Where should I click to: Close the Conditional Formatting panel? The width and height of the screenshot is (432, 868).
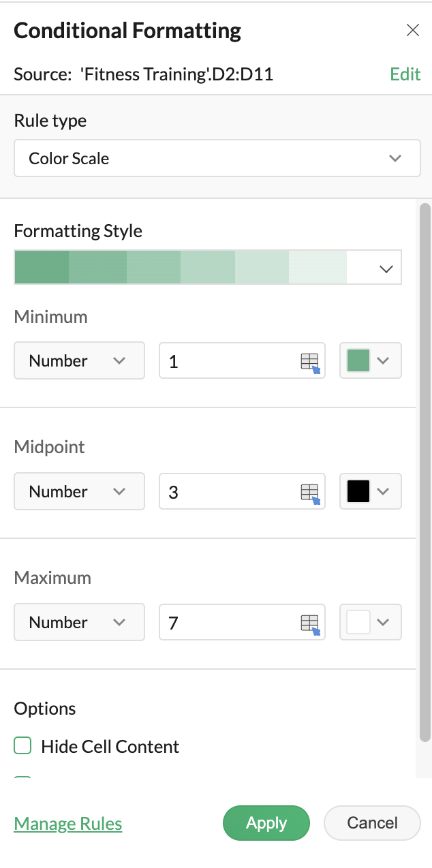click(412, 30)
